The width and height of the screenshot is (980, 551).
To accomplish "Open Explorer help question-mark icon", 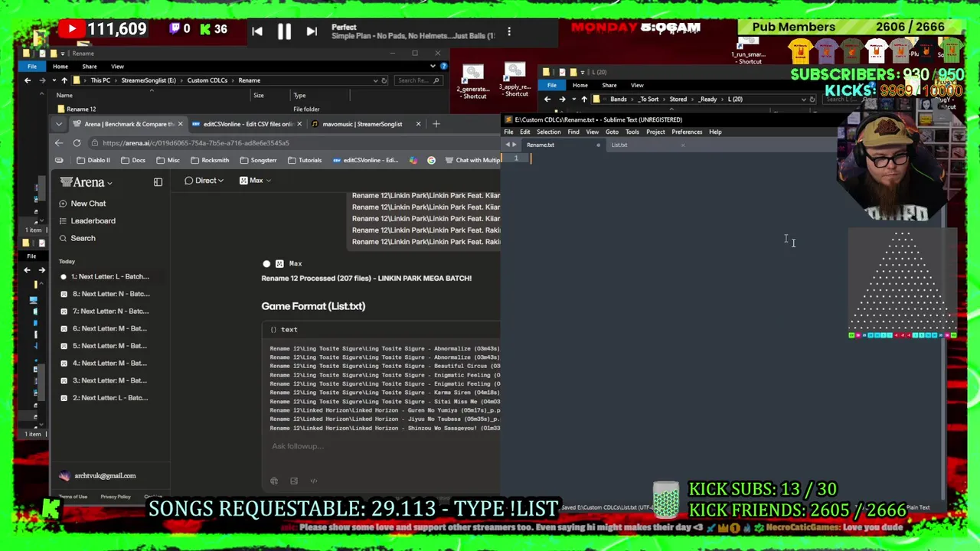I will [x=443, y=67].
